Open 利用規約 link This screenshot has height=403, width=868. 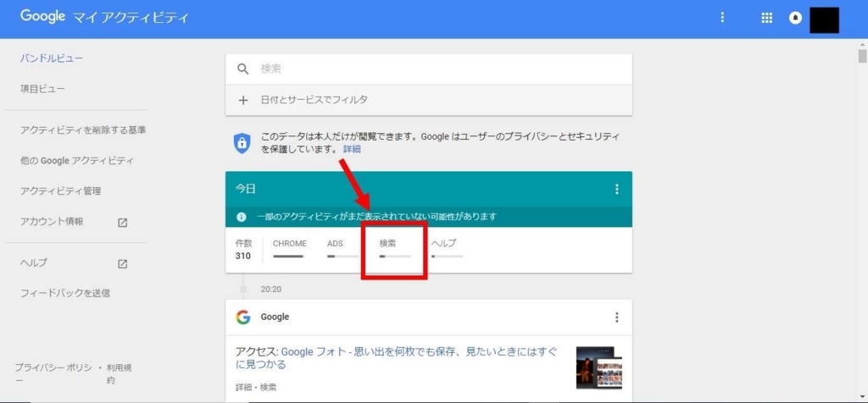click(x=119, y=373)
